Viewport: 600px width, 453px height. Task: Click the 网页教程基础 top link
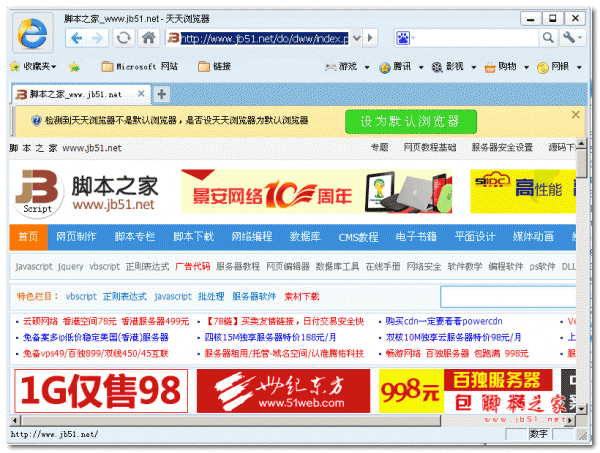(x=430, y=148)
